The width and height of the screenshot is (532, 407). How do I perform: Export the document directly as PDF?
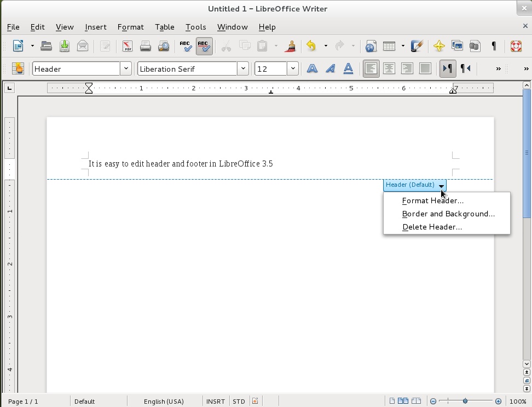pos(128,46)
